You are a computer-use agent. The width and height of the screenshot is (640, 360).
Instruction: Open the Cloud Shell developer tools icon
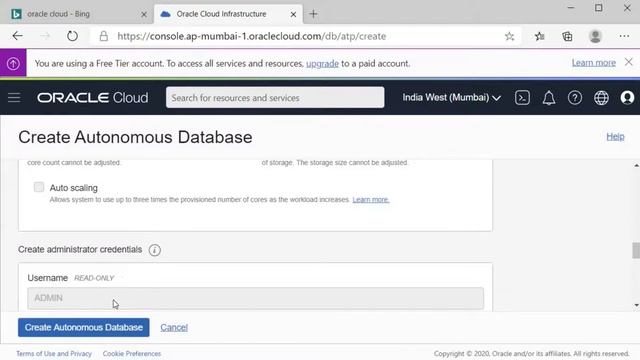[522, 98]
